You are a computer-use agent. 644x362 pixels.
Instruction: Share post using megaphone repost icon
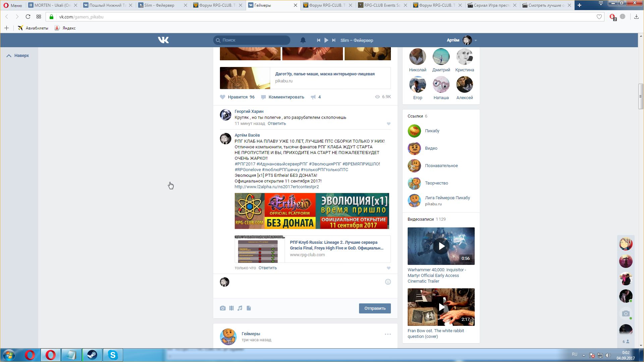[x=315, y=97]
